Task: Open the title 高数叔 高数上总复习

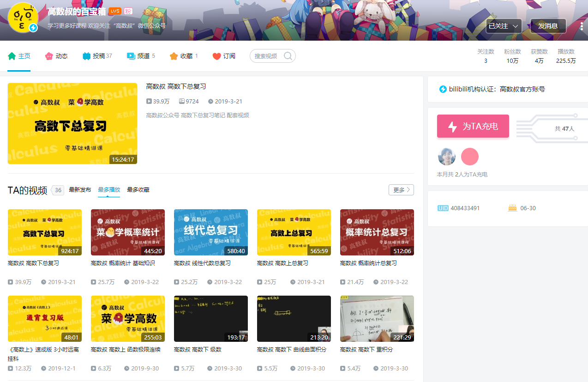Action: click(x=282, y=263)
